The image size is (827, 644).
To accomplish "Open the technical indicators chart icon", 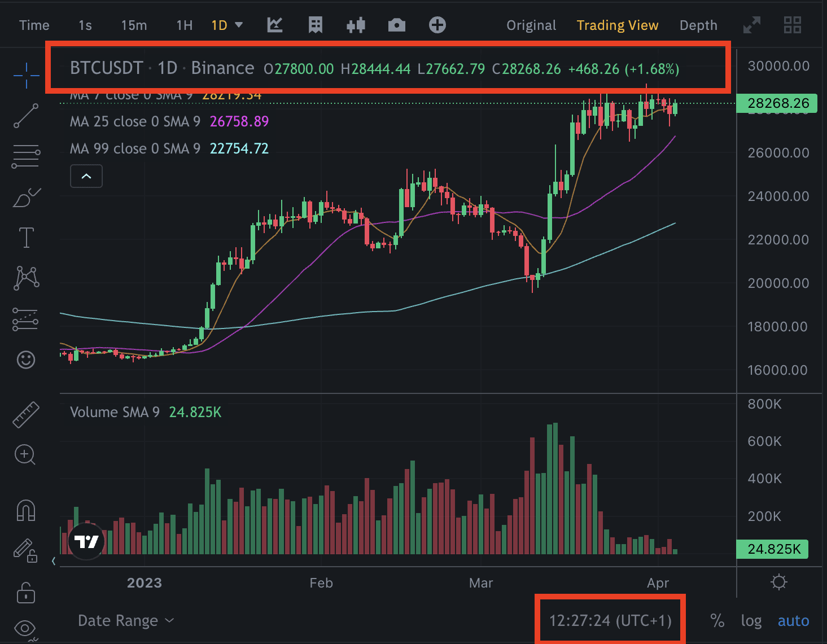I will tap(275, 25).
